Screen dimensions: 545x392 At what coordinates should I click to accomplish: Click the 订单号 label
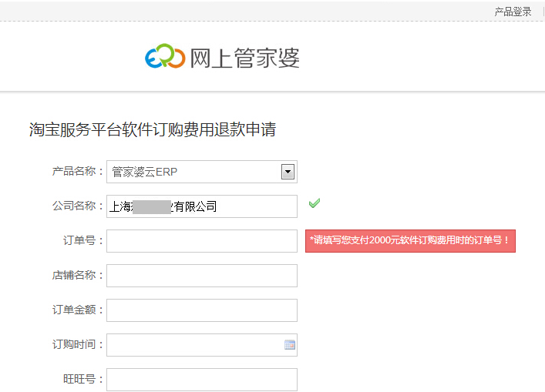(x=83, y=240)
